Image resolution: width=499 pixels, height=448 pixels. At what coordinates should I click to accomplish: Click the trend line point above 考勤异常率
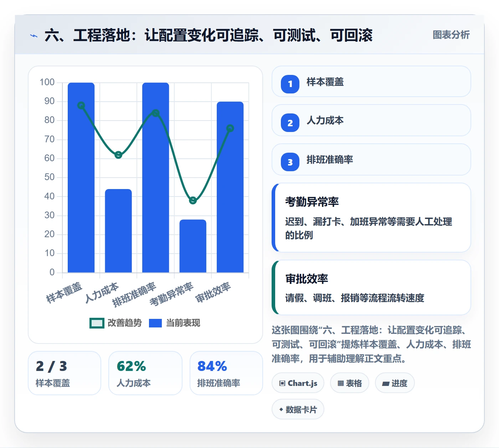coord(193,200)
